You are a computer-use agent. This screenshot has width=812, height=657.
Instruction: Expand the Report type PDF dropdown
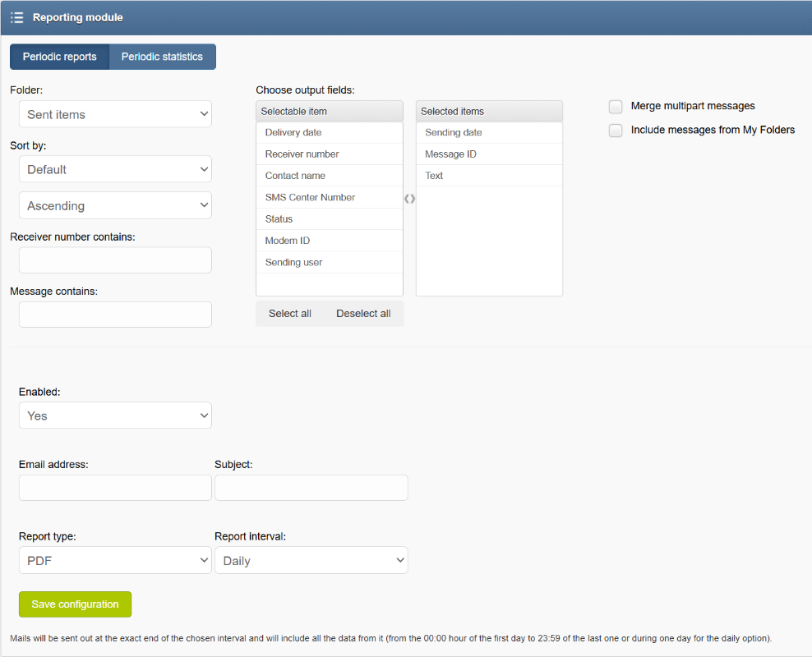click(x=116, y=560)
